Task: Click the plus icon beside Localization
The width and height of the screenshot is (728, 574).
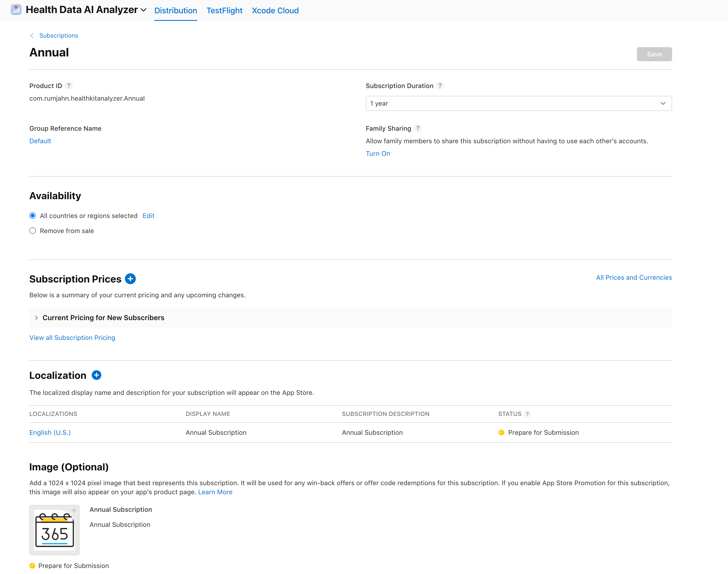Action: [96, 375]
